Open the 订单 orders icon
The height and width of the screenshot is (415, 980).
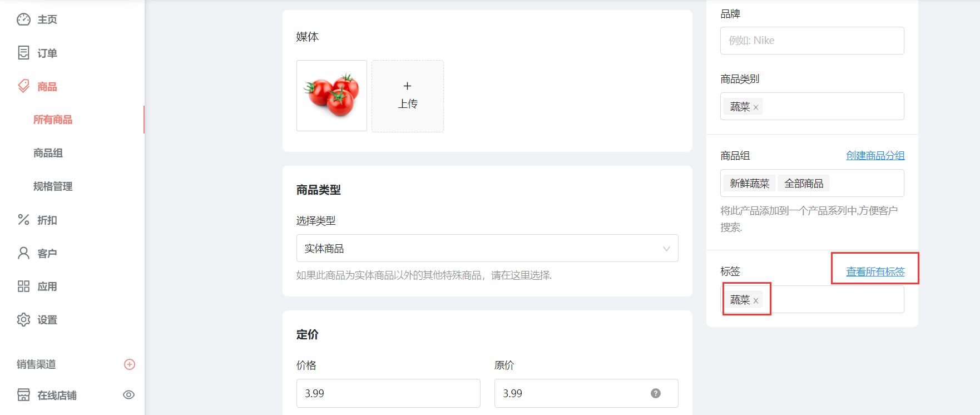[x=23, y=53]
